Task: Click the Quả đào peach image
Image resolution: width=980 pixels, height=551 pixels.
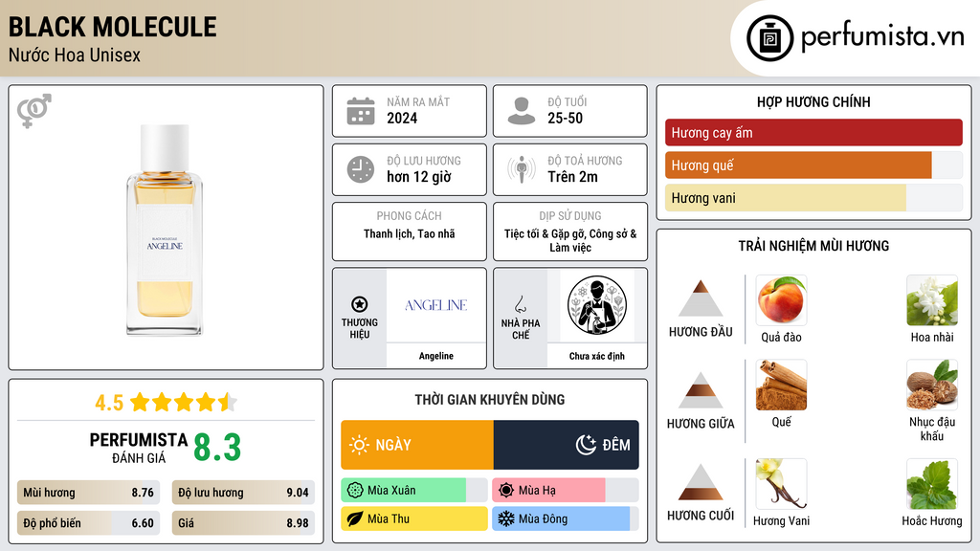Action: (781, 300)
